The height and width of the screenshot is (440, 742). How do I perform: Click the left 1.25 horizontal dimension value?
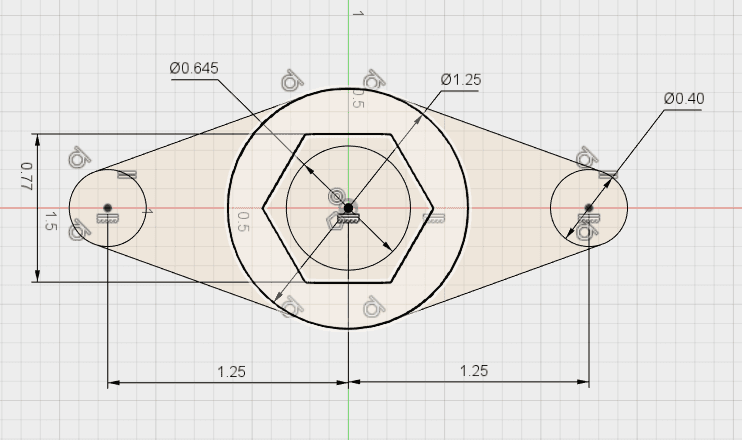pyautogui.click(x=231, y=370)
